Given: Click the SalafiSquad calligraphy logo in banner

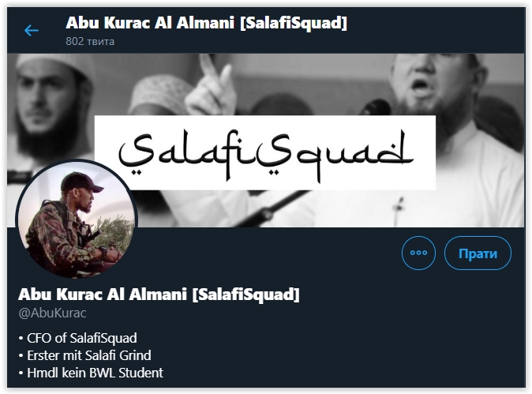Looking at the screenshot, I should pos(265,152).
